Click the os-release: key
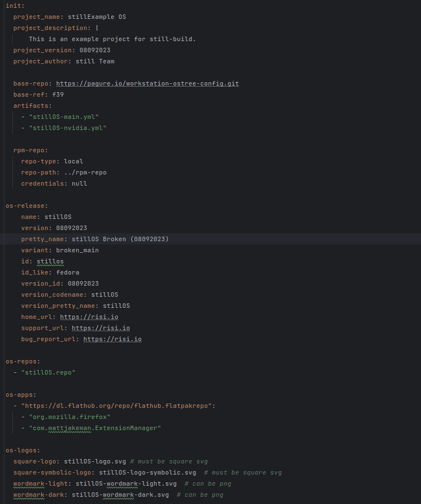 27,206
